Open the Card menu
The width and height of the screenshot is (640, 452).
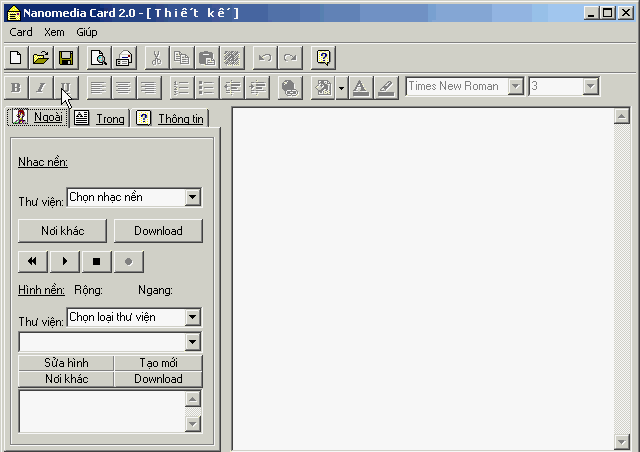21,32
